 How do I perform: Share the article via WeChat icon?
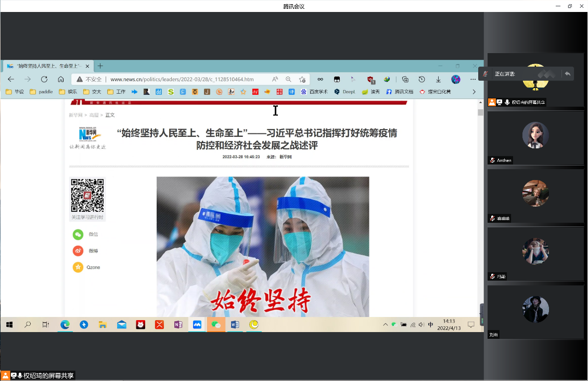click(78, 234)
